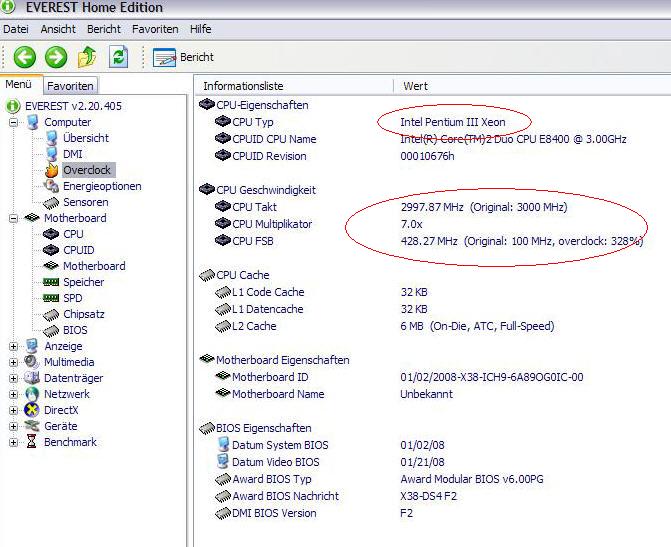
Task: Click the Computer icon in tree
Action: click(32, 122)
